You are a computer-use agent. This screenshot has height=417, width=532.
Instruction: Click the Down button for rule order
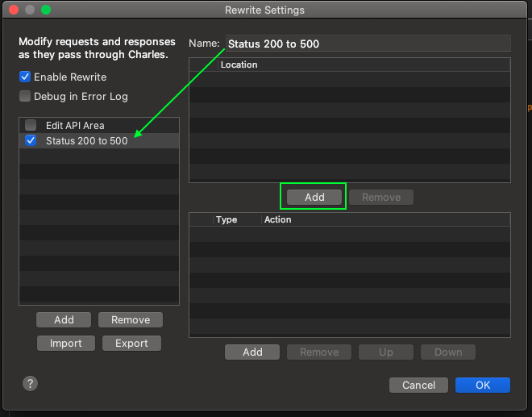(x=448, y=352)
